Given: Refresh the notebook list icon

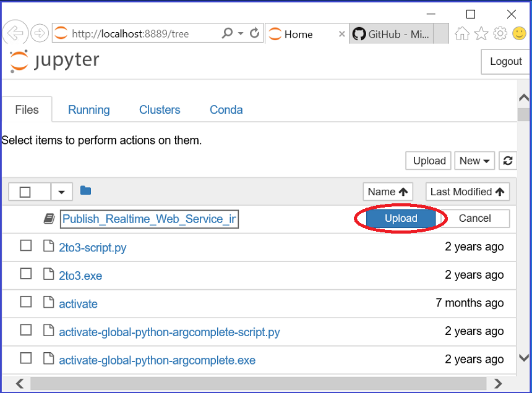Looking at the screenshot, I should [x=508, y=161].
